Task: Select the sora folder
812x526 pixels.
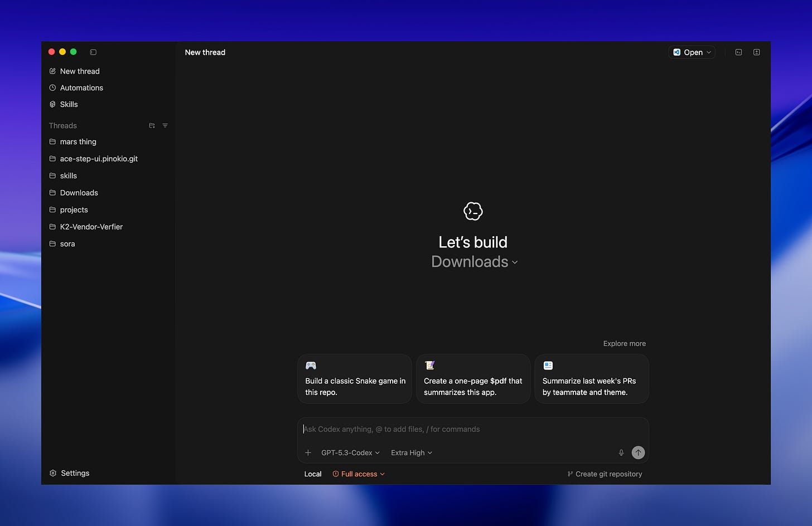Action: [67, 244]
